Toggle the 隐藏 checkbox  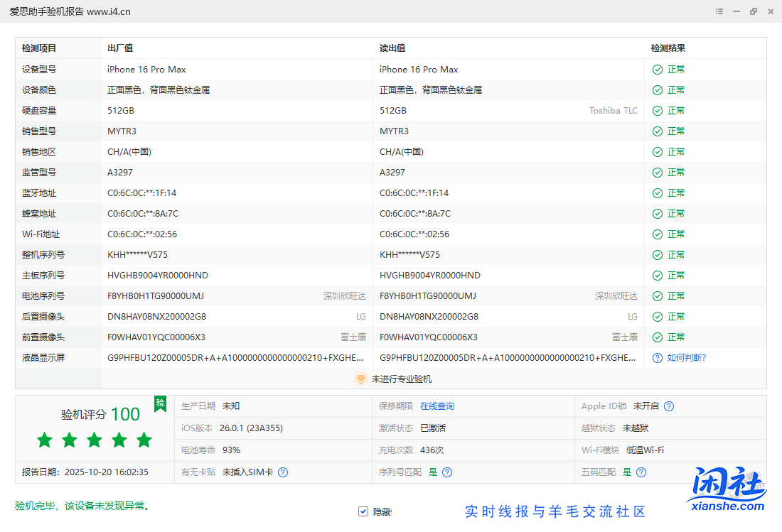tap(363, 511)
